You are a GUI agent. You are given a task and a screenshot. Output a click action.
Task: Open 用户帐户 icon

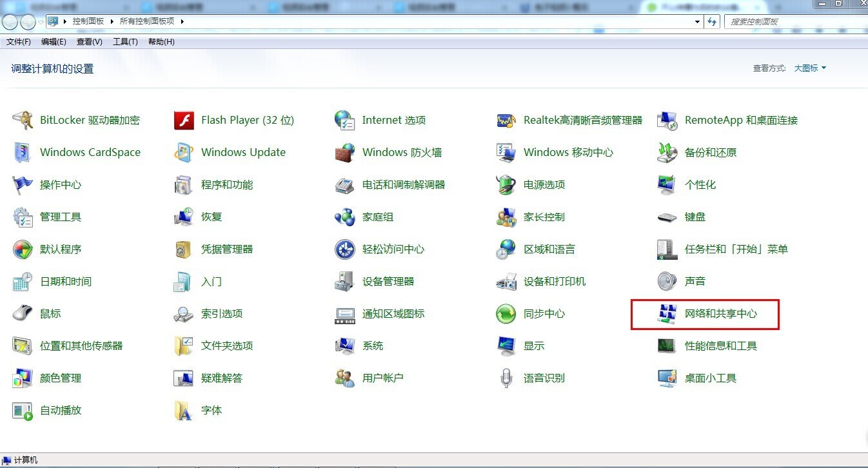pyautogui.click(x=345, y=378)
